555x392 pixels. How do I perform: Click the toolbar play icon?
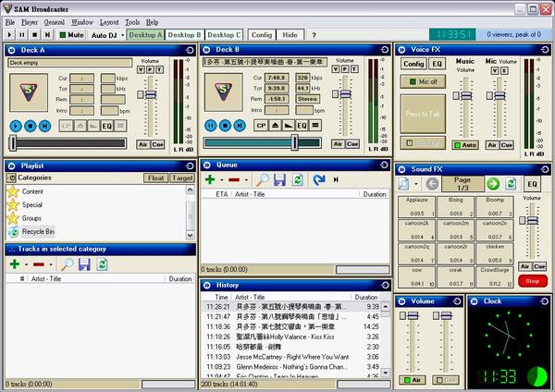tap(9, 35)
